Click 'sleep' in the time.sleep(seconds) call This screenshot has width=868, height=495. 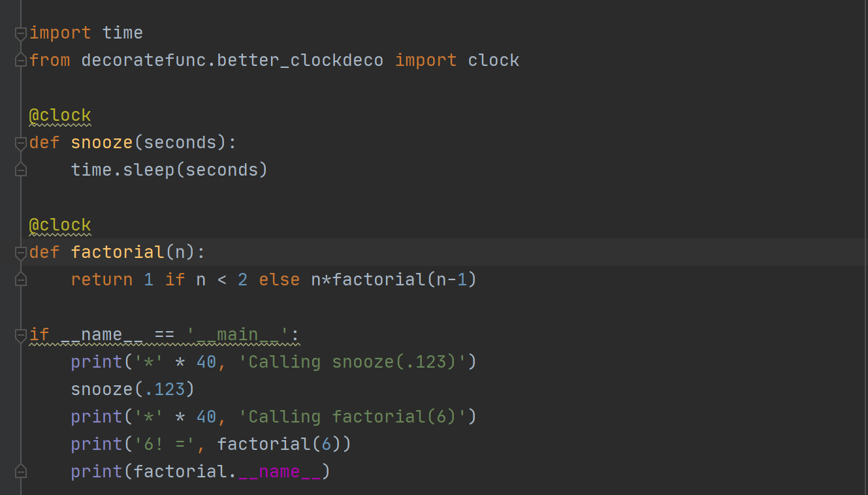[149, 170]
